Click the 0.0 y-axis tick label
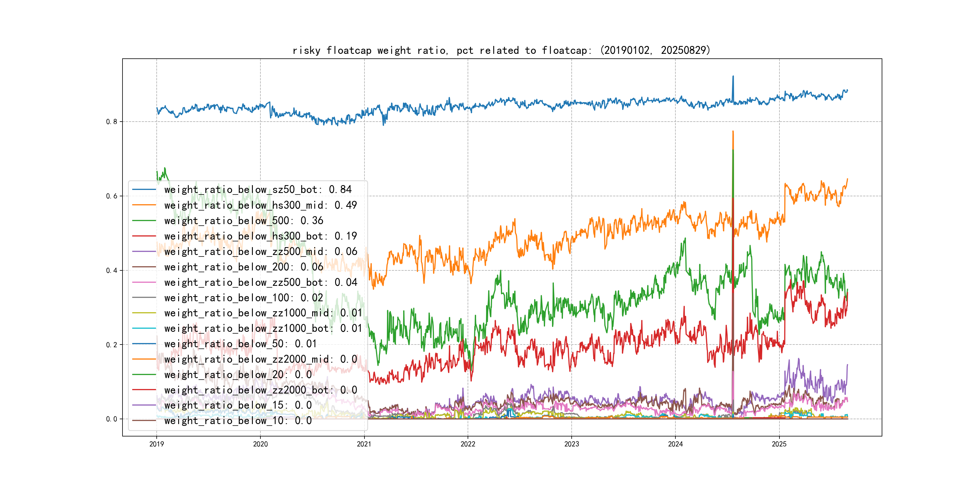The height and width of the screenshot is (490, 980). [x=112, y=419]
